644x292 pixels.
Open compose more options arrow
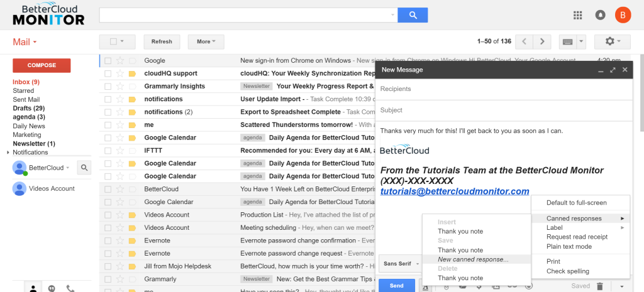[x=621, y=286]
